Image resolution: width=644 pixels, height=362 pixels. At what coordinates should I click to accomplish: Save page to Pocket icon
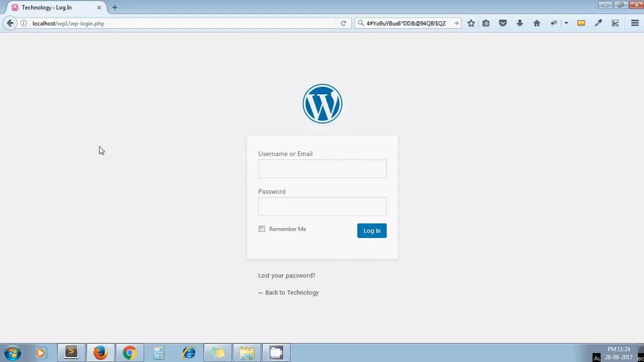[503, 23]
